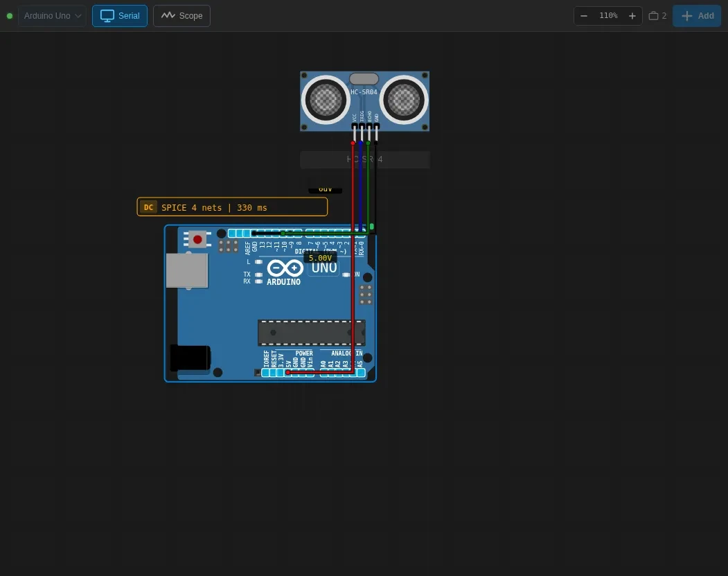Screen dimensions: 728x576
Task: Select the HC-SR04 ultrasonic sensor
Action: [x=364, y=101]
